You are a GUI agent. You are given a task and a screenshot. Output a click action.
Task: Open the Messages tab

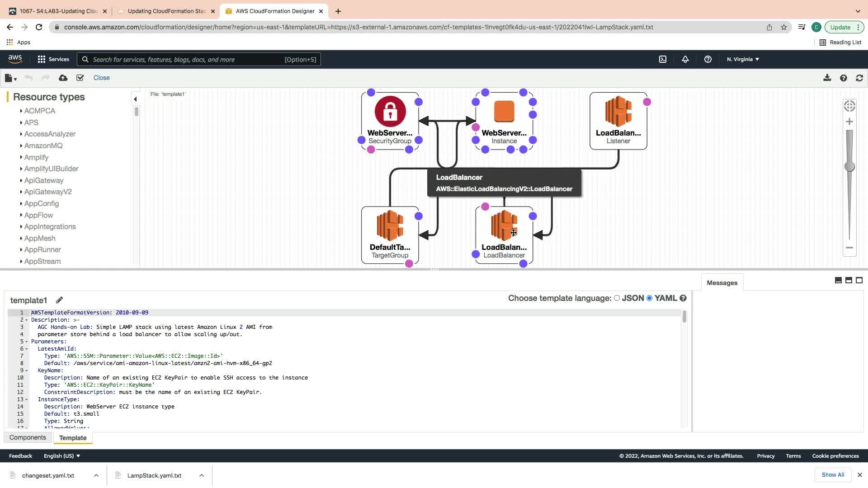pos(722,283)
